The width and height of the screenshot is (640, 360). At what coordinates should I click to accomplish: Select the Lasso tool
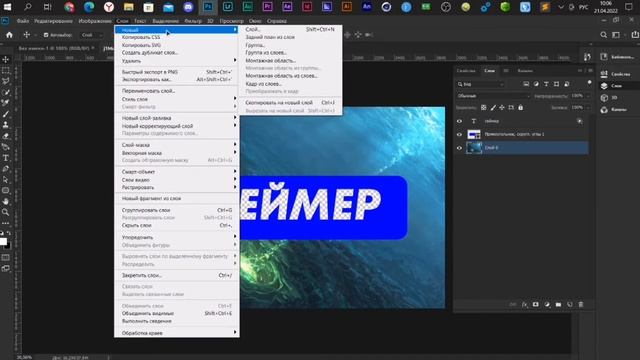(6, 81)
